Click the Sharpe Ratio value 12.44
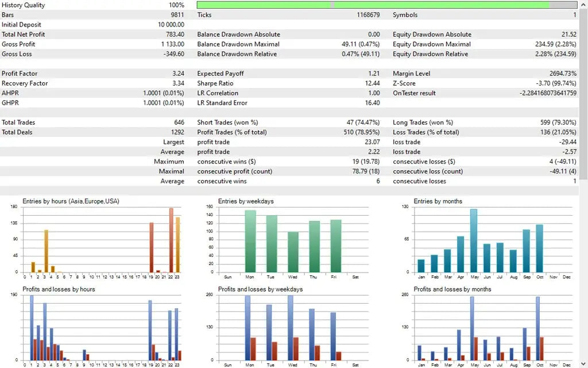This screenshot has width=588, height=368. point(372,83)
